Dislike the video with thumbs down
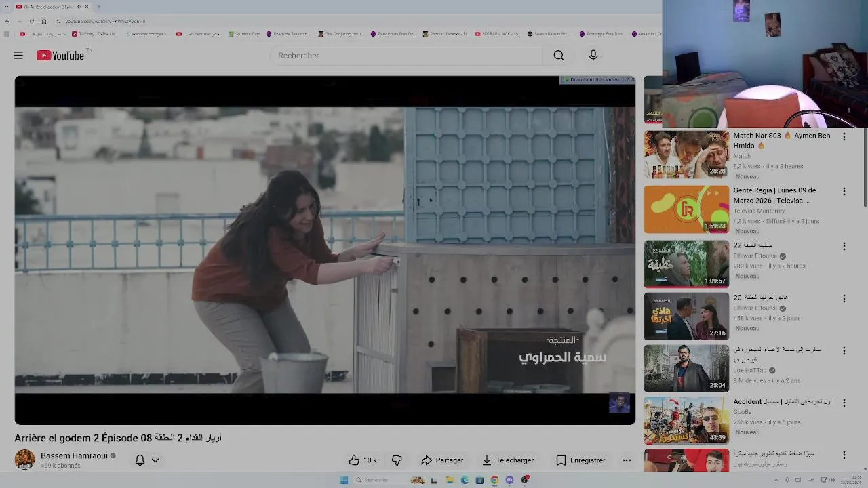The width and height of the screenshot is (868, 488). [x=397, y=460]
